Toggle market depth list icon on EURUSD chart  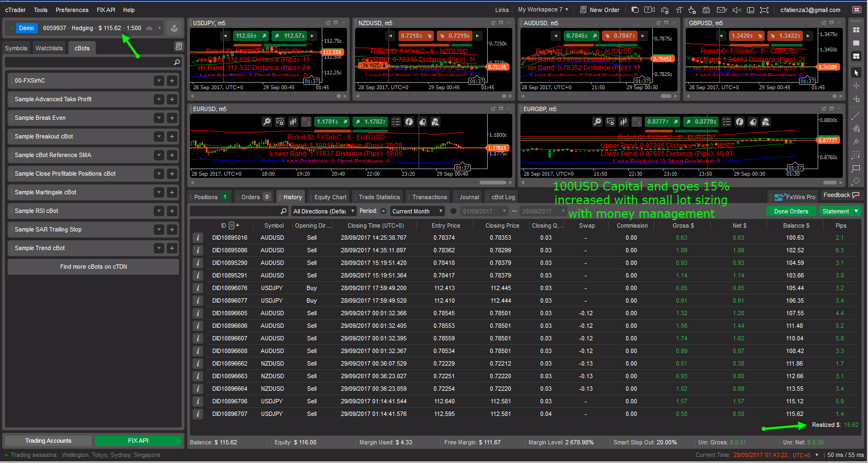tap(396, 121)
